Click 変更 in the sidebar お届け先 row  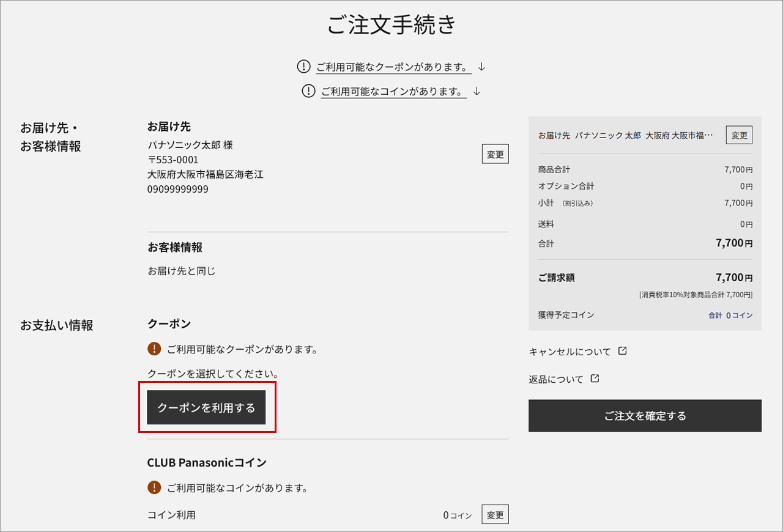coord(738,135)
